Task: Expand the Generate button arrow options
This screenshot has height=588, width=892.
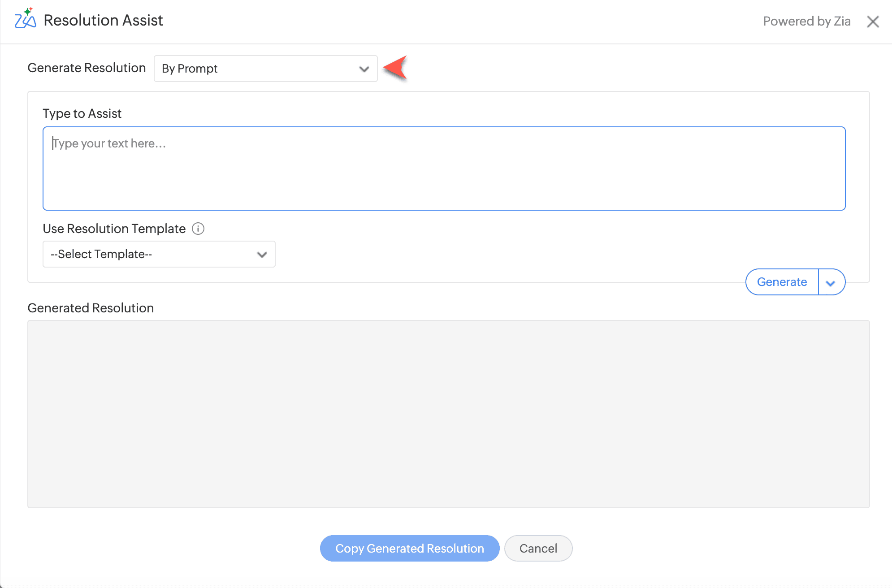Action: point(831,282)
